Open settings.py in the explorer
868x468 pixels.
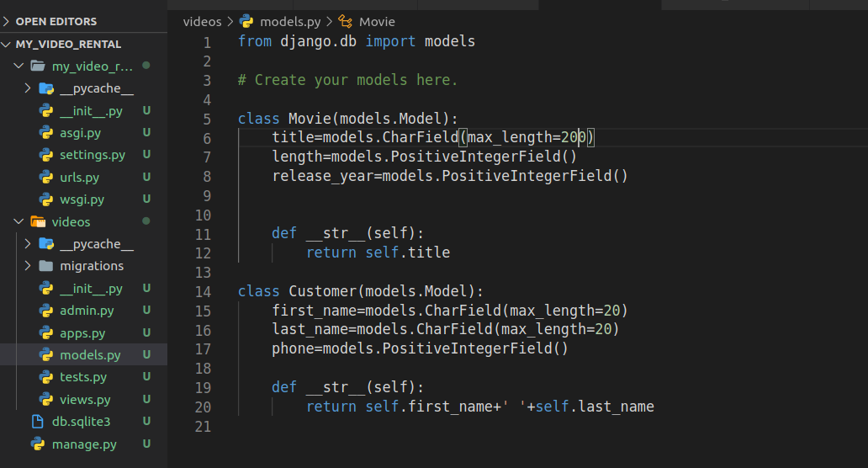(93, 155)
